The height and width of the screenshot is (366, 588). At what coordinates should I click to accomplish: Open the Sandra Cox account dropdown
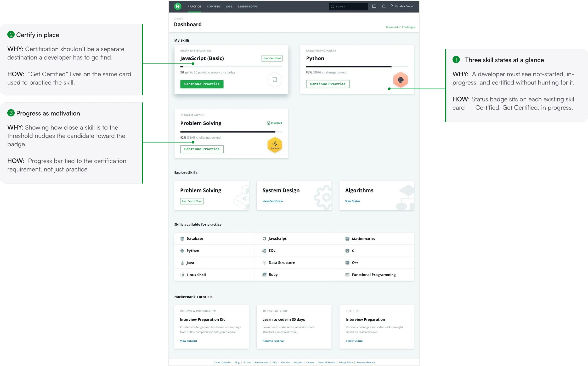402,6
